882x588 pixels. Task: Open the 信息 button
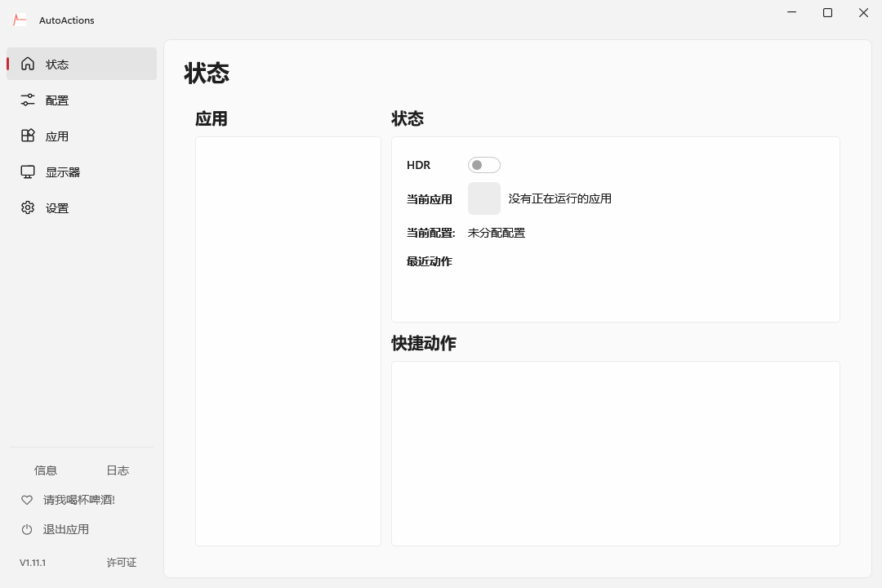pos(46,470)
